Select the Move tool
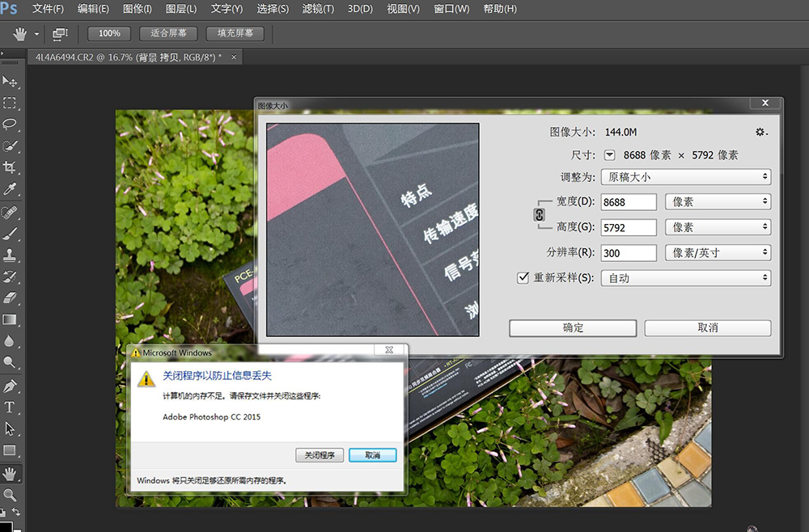Image resolution: width=809 pixels, height=532 pixels. click(x=10, y=82)
